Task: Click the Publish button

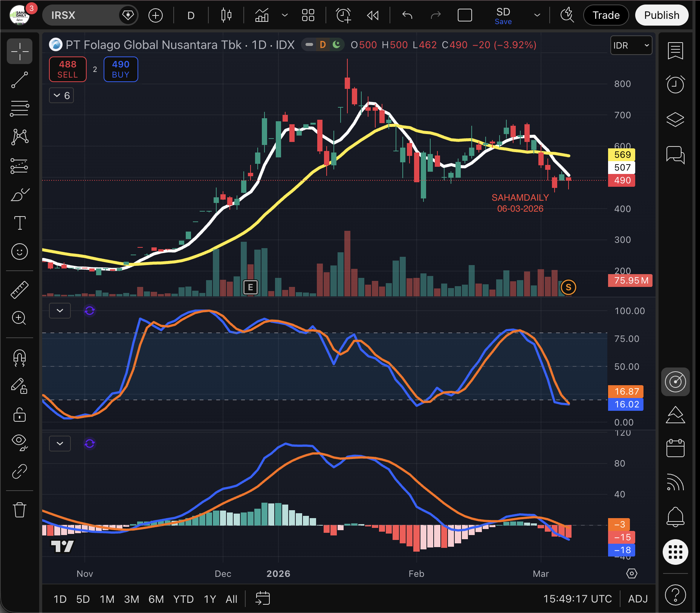Action: [x=662, y=15]
